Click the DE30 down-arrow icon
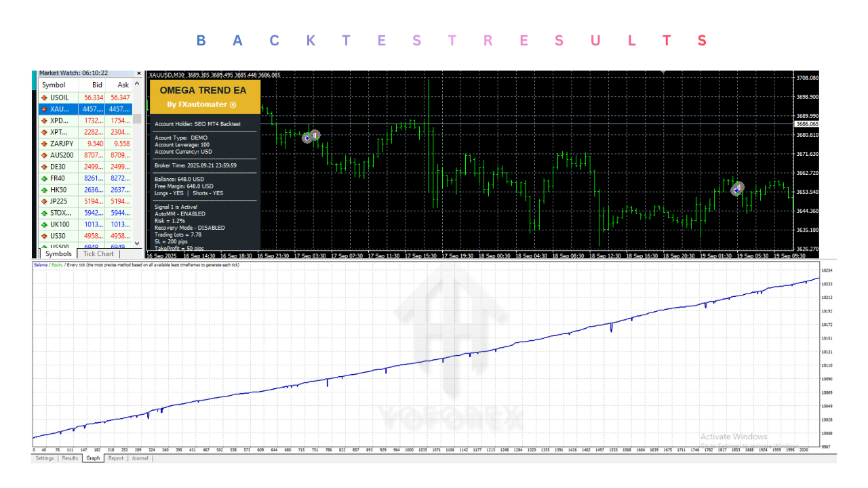The image size is (868, 488). click(x=43, y=166)
